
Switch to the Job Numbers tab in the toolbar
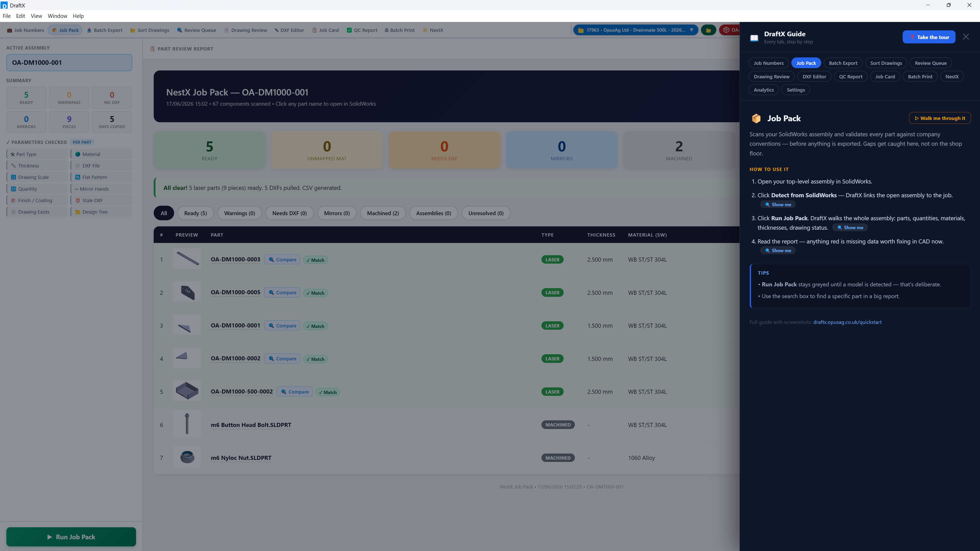click(x=26, y=30)
